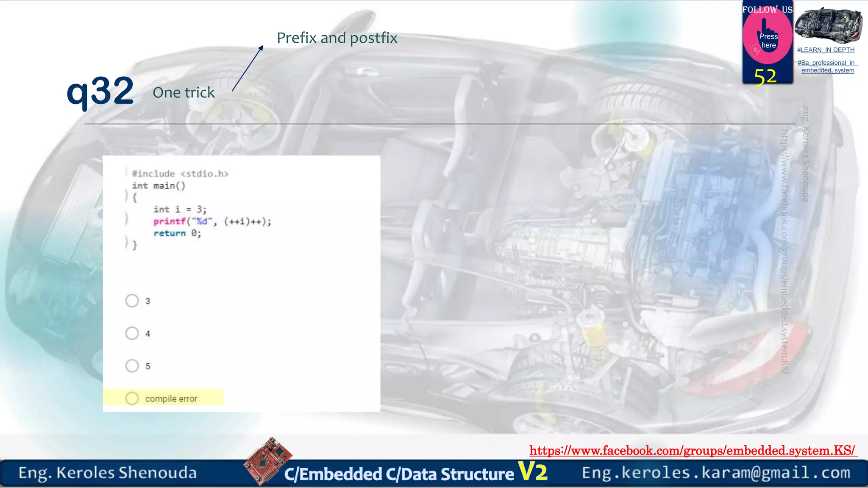
Task: Open the #Be_professional_in_embedded_system link
Action: [827, 67]
